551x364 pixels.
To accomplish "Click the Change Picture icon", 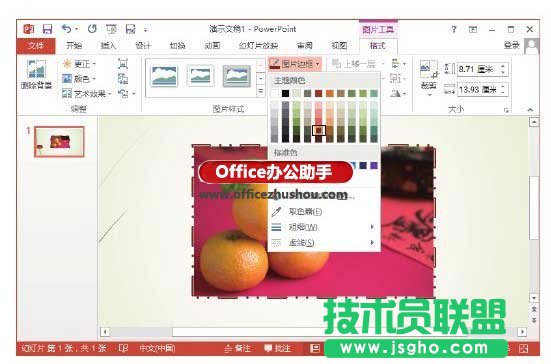I will [123, 78].
